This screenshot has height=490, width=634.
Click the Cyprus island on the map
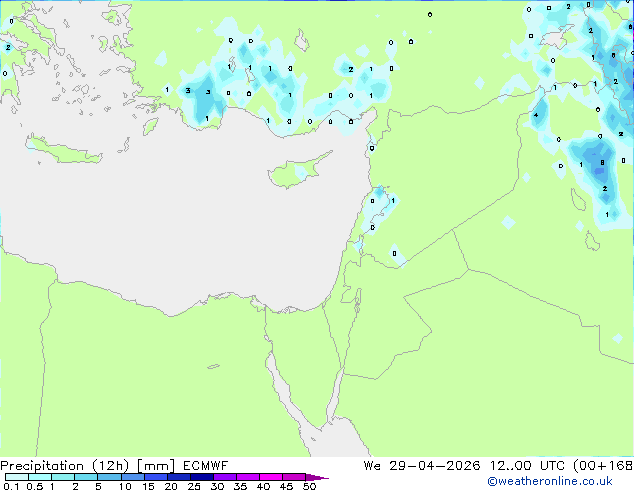coord(297,171)
